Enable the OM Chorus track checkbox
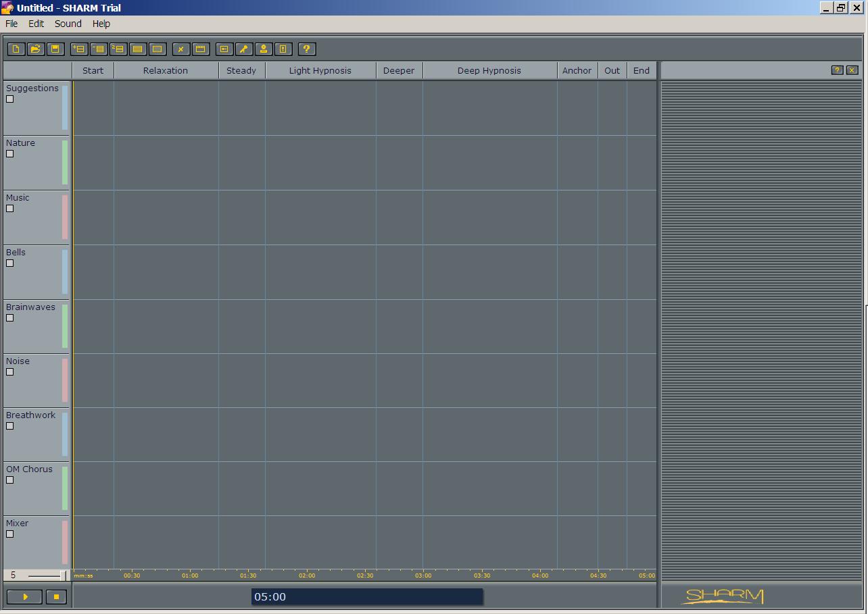The image size is (868, 614). tap(10, 480)
